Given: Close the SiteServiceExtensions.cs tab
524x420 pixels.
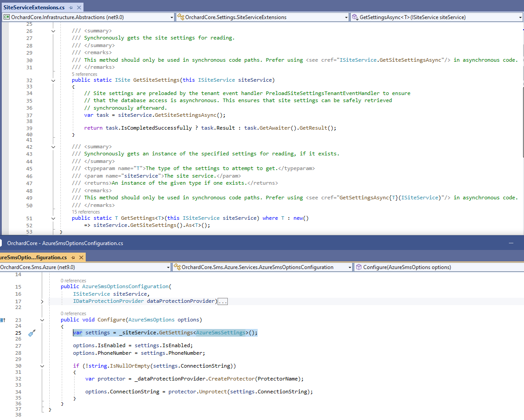Looking at the screenshot, I should 79,8.
